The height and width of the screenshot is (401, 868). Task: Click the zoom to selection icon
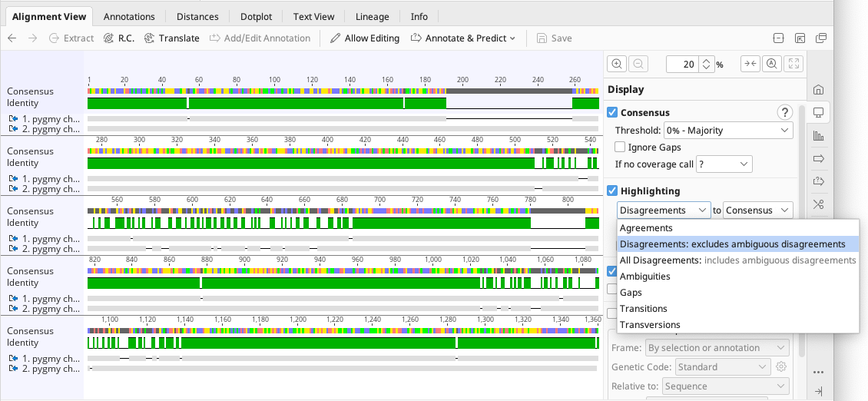point(772,65)
